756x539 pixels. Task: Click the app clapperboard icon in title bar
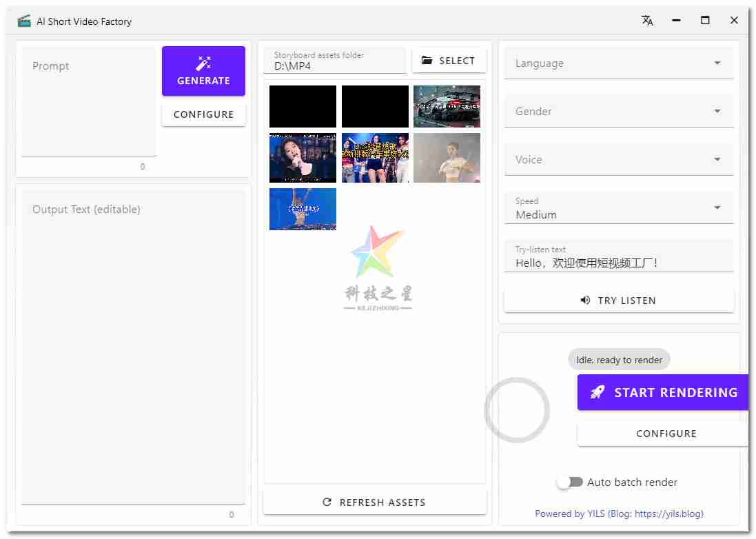(24, 21)
